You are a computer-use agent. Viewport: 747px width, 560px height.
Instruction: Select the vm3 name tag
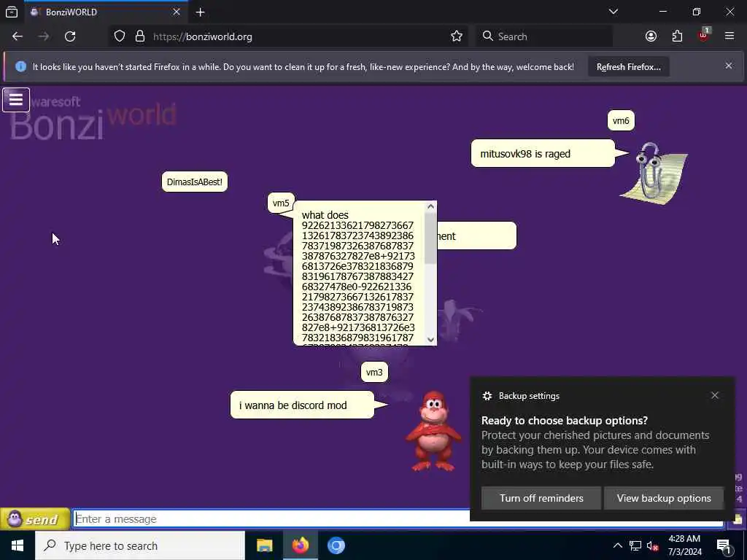coord(374,373)
